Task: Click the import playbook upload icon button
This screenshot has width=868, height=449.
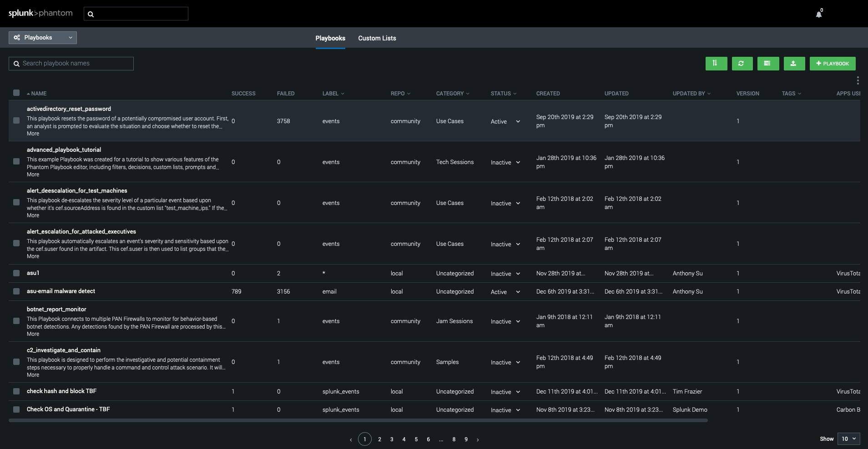Action: (x=794, y=64)
